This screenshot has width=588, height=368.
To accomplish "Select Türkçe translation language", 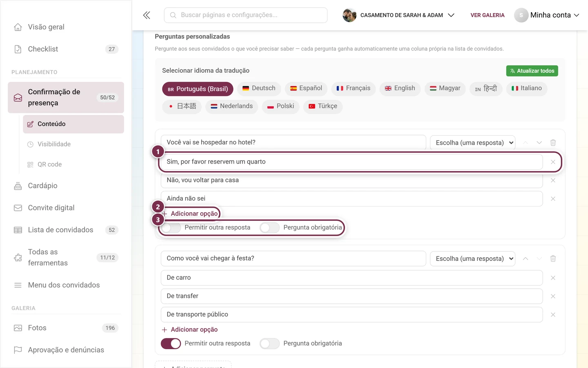I will [323, 106].
